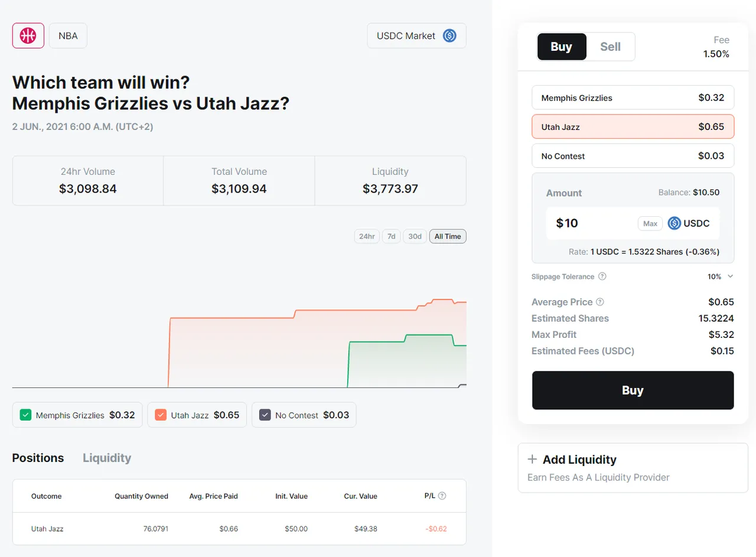Click the USDC coin icon in market badge
756x557 pixels.
(x=449, y=35)
